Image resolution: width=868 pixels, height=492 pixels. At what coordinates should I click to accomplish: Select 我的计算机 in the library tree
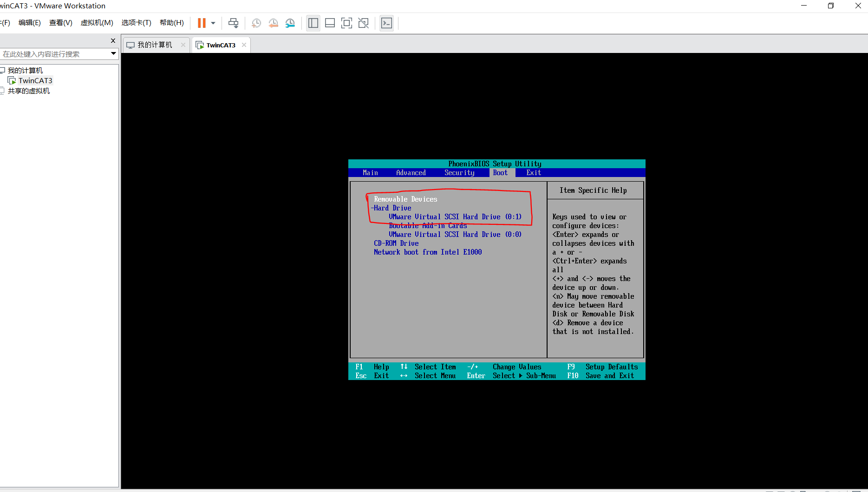pos(25,71)
